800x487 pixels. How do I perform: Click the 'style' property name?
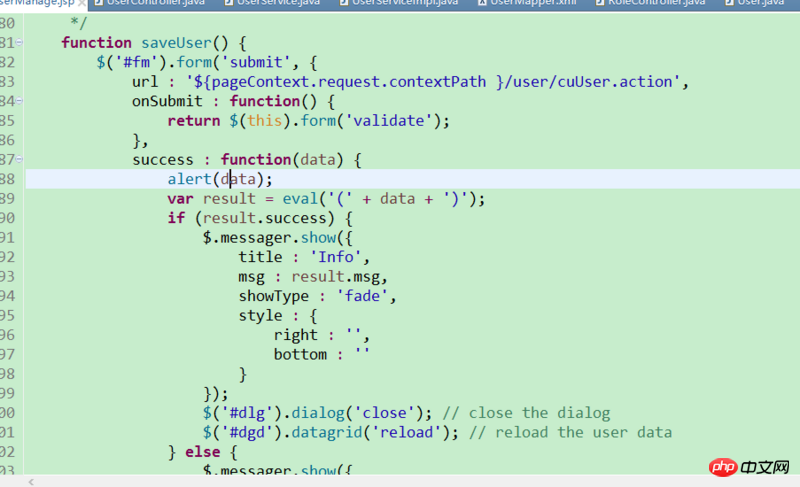pos(260,316)
